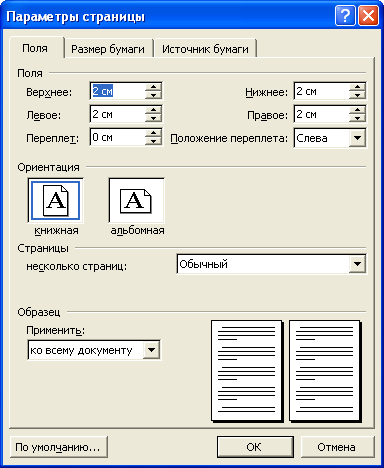Increase the Переплет value with up arrow
The width and height of the screenshot is (384, 468).
click(153, 133)
